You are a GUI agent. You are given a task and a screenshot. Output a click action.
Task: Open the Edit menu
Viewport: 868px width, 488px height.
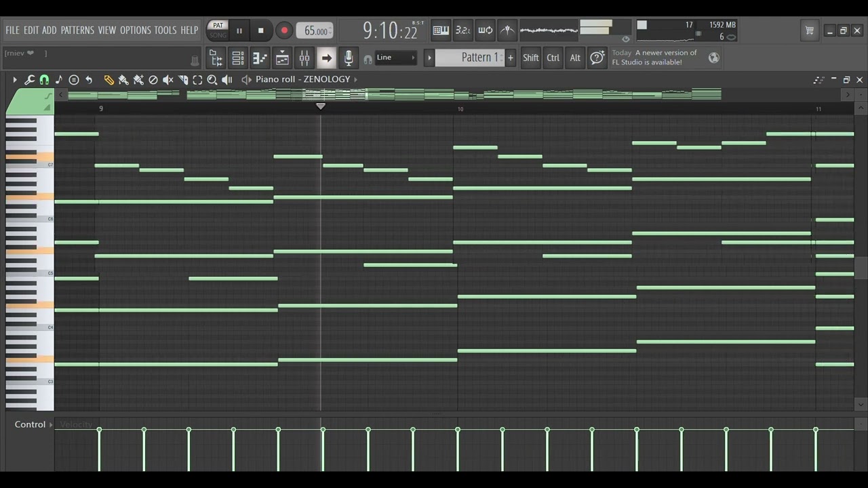coord(31,30)
